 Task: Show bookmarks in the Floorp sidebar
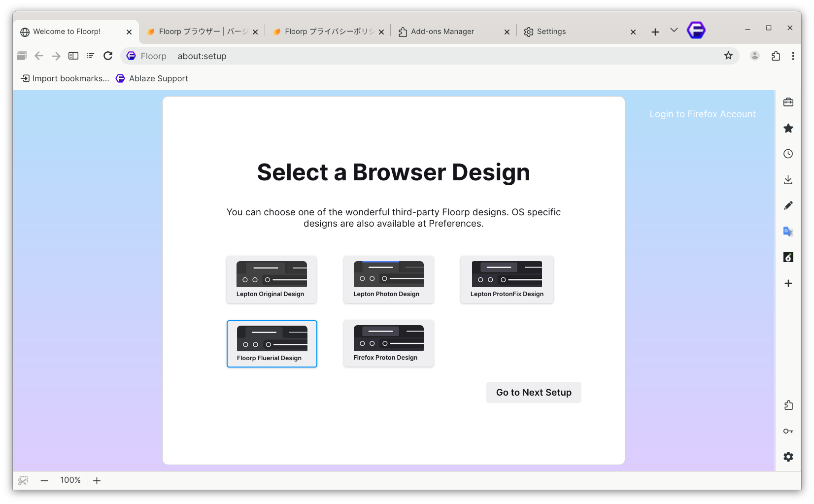(788, 128)
